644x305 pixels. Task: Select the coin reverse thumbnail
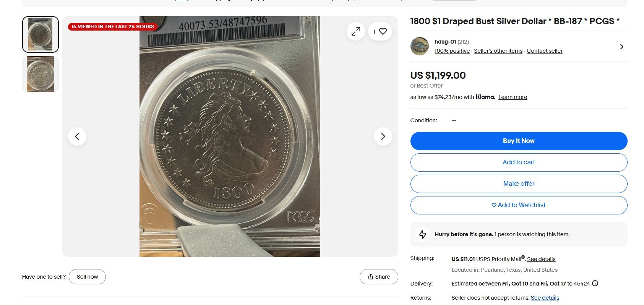(x=41, y=74)
